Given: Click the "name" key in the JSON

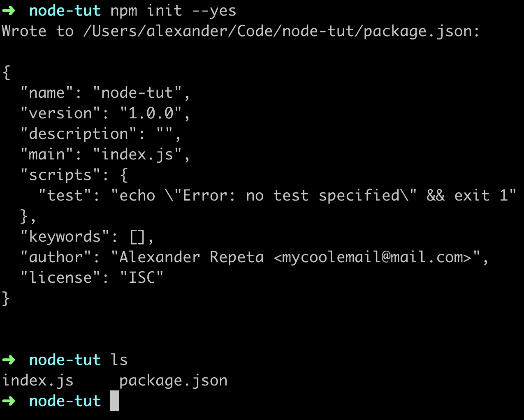Looking at the screenshot, I should click(x=47, y=93).
